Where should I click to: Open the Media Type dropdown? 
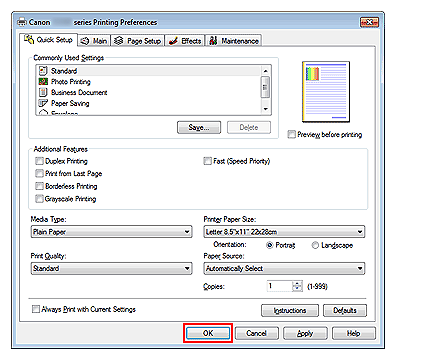click(112, 232)
